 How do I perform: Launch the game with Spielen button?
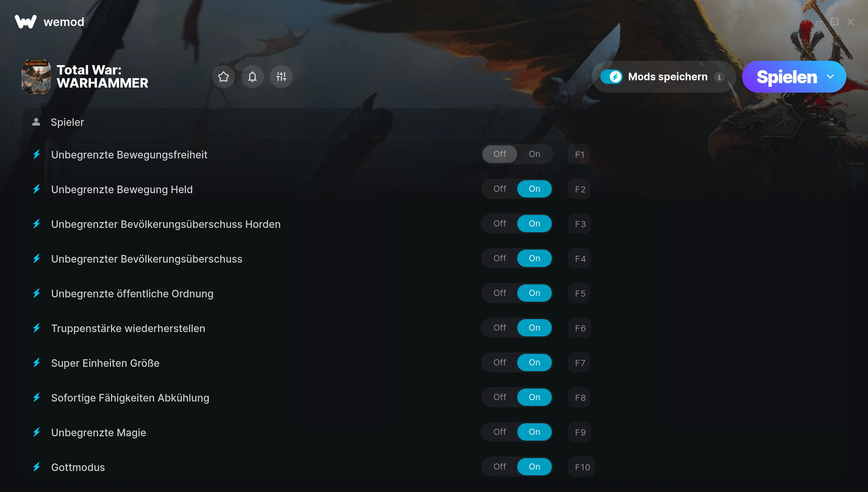click(786, 77)
